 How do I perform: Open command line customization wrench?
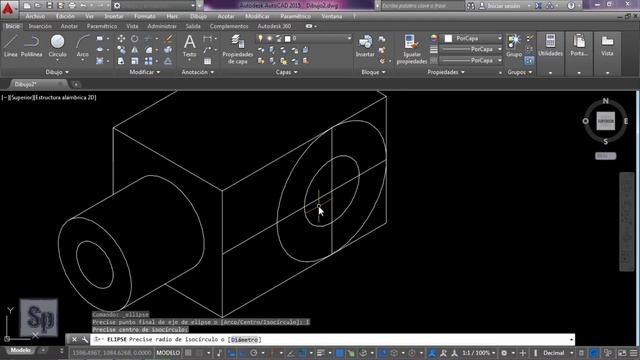tap(84, 340)
